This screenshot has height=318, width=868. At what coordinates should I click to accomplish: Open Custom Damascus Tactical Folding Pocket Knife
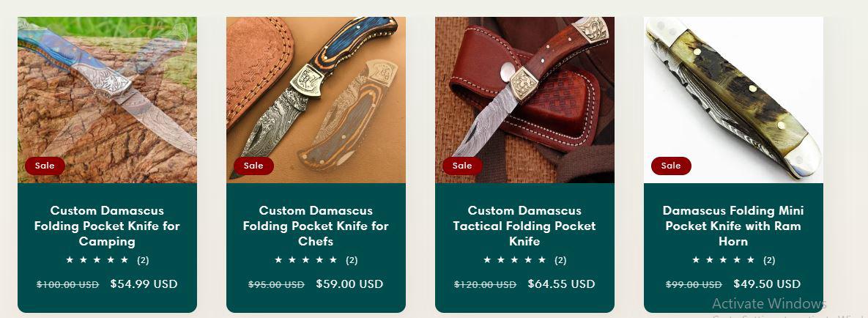coord(524,226)
